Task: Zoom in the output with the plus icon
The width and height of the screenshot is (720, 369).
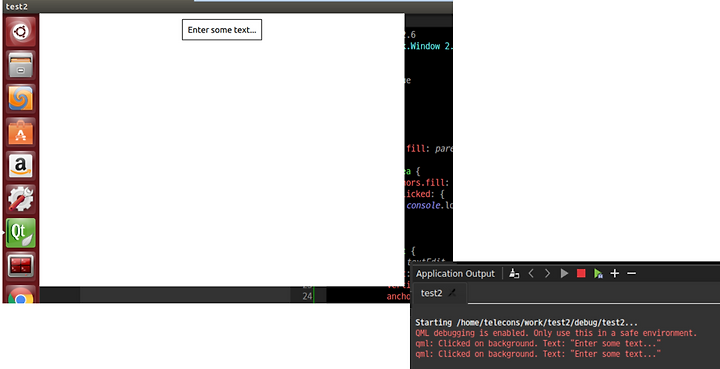Action: (615, 274)
